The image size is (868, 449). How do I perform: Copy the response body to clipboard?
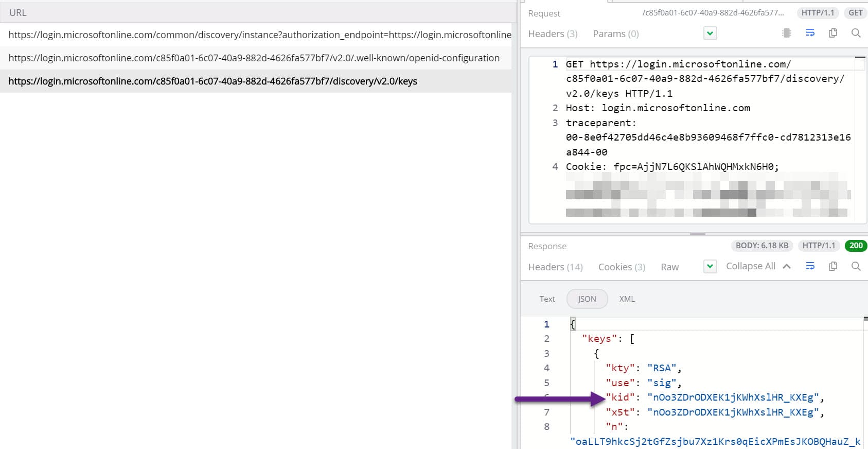coord(833,266)
